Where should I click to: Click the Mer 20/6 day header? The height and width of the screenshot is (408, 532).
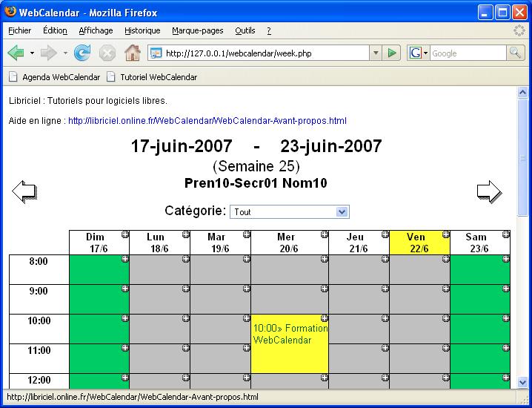pos(290,243)
